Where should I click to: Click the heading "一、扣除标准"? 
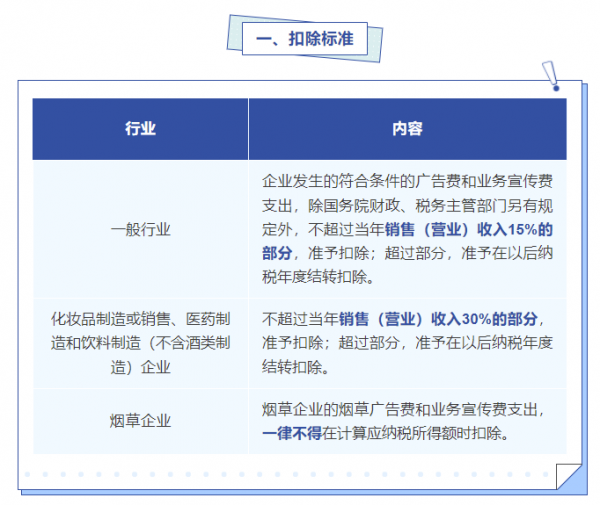tap(305, 39)
